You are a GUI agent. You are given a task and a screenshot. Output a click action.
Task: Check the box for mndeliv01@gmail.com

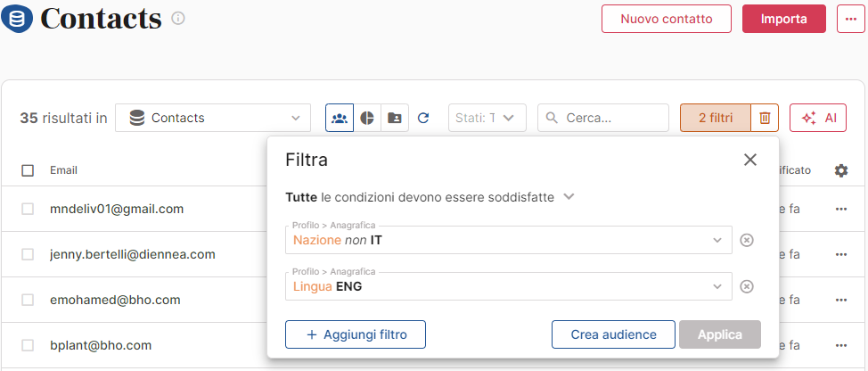(x=28, y=209)
